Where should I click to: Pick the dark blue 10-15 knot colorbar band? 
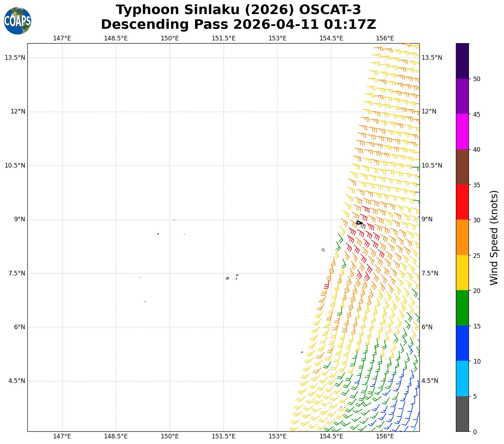(x=462, y=343)
